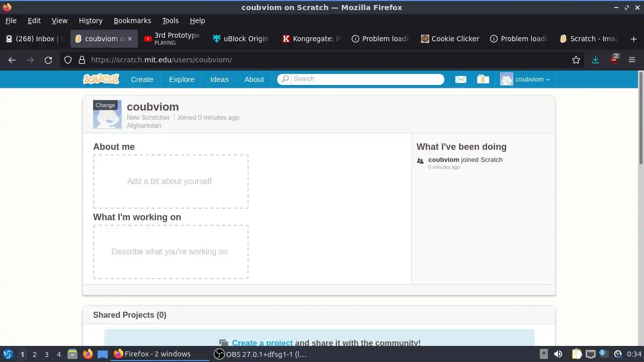Screen dimensions: 644x362
Task: Click the URL address bar
Action: 322,60
